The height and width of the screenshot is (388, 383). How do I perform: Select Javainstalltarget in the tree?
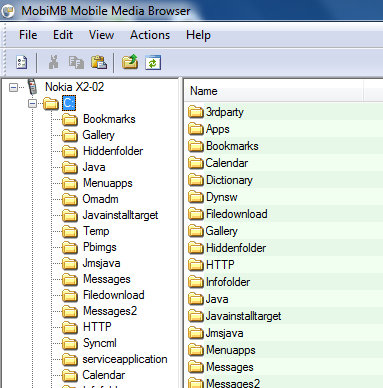tap(120, 215)
